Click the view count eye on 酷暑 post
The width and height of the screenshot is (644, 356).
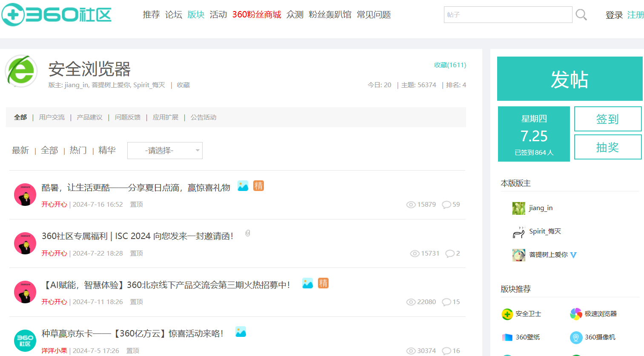(411, 205)
